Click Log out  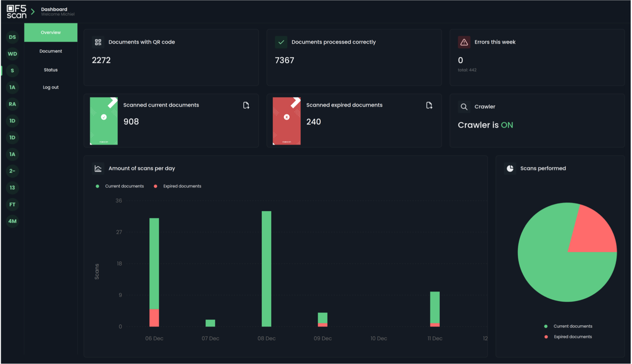pyautogui.click(x=51, y=87)
